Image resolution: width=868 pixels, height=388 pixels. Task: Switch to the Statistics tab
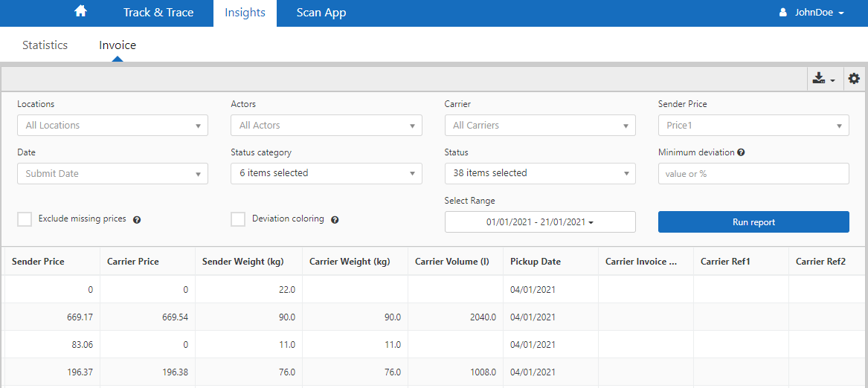pyautogui.click(x=45, y=45)
